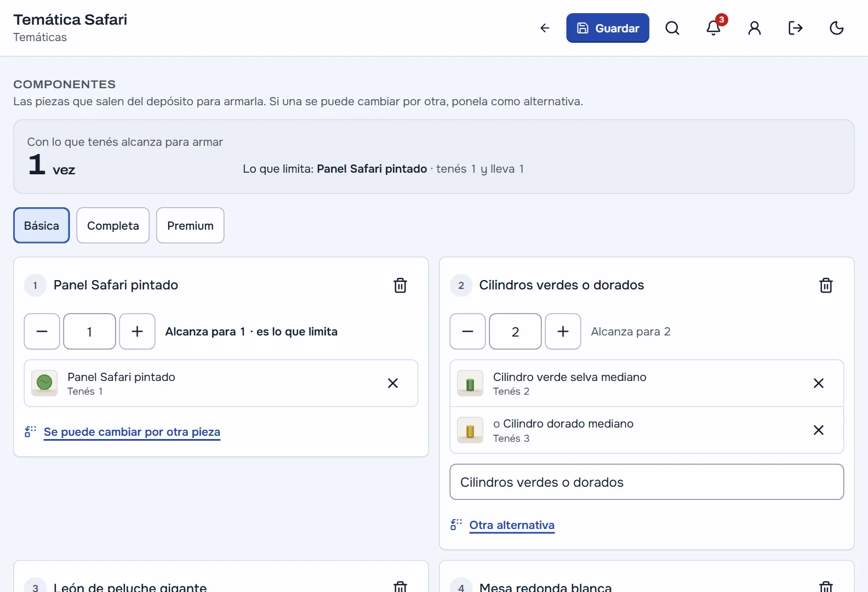Log out with the exit icon
The height and width of the screenshot is (592, 868).
(x=796, y=28)
